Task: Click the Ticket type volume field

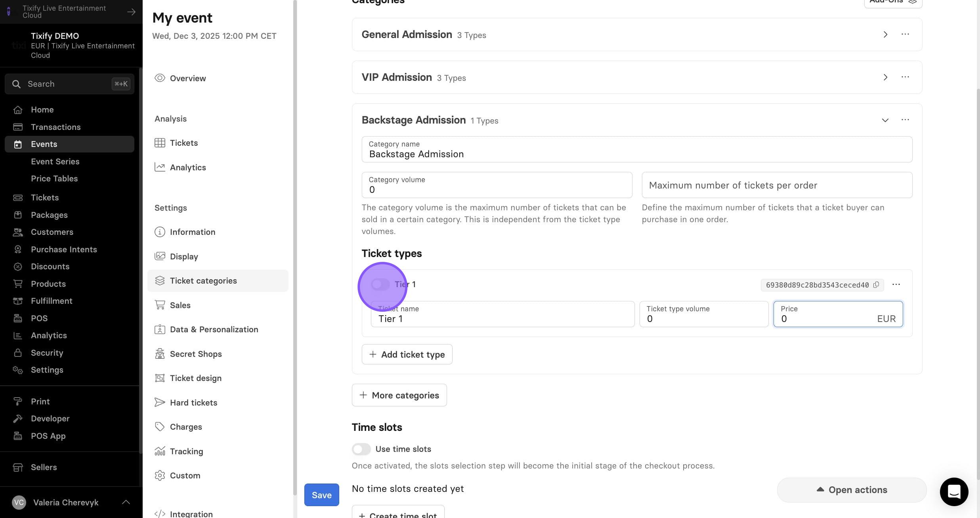Action: point(704,314)
